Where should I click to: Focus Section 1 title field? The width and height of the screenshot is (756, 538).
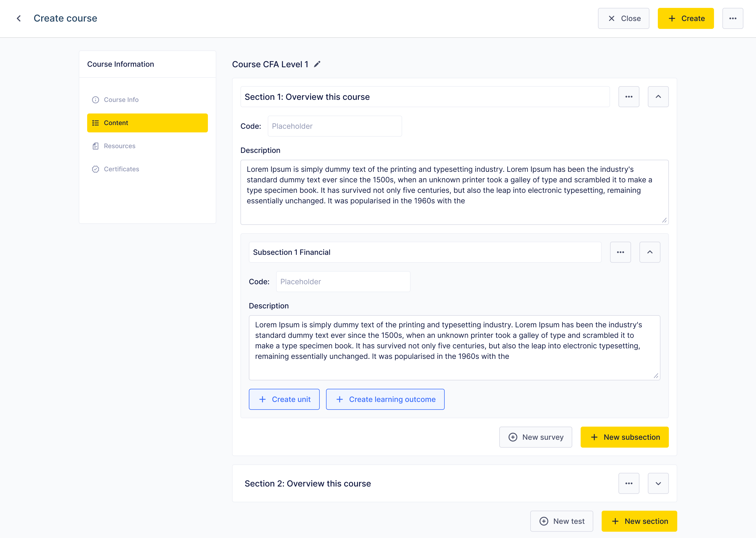click(425, 97)
